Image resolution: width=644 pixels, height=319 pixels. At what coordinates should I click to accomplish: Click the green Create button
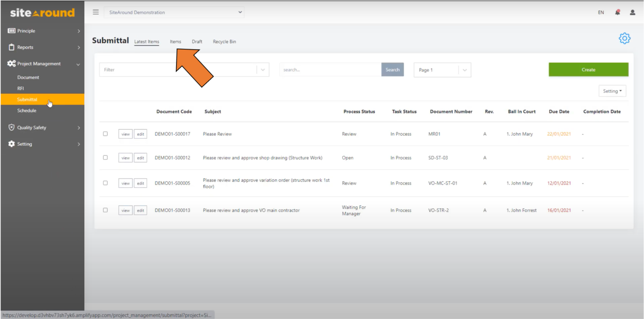click(588, 70)
